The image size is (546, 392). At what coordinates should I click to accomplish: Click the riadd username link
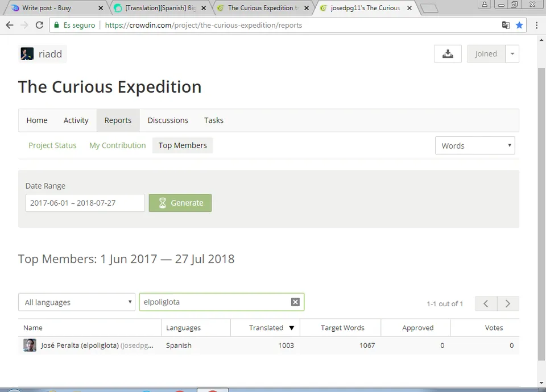(x=50, y=54)
